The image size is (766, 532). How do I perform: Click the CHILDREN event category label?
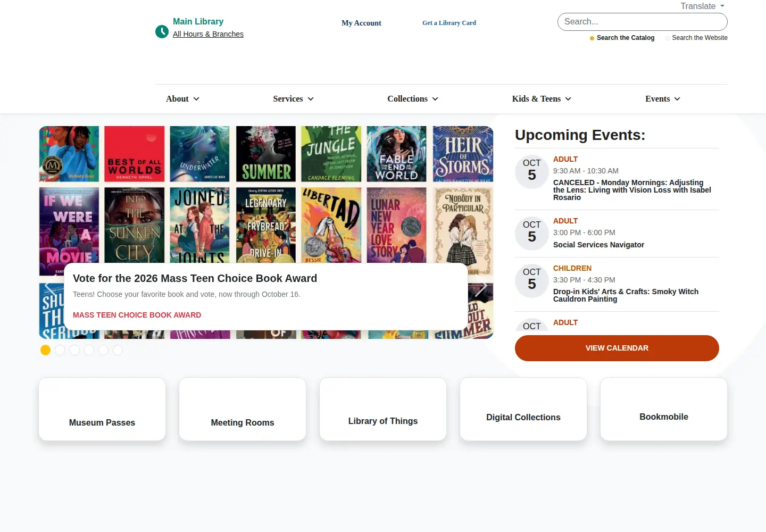(572, 268)
